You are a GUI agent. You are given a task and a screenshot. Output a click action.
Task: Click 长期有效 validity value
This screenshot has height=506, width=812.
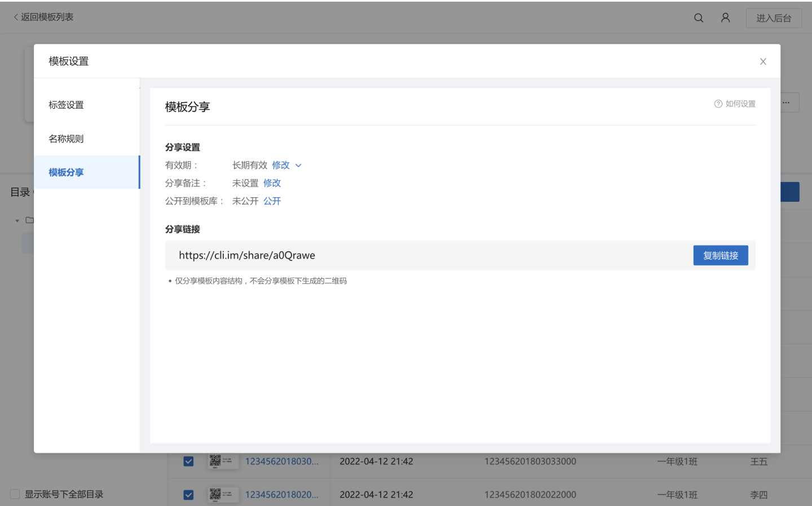pyautogui.click(x=250, y=165)
